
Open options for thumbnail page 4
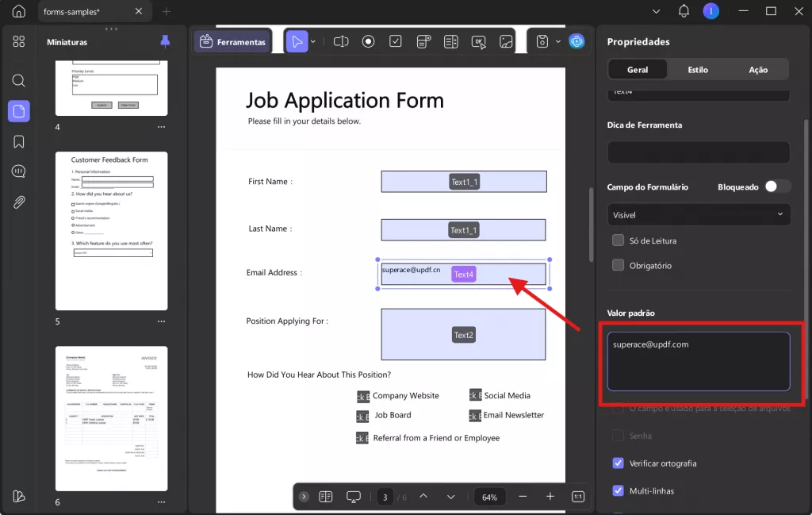pos(162,127)
